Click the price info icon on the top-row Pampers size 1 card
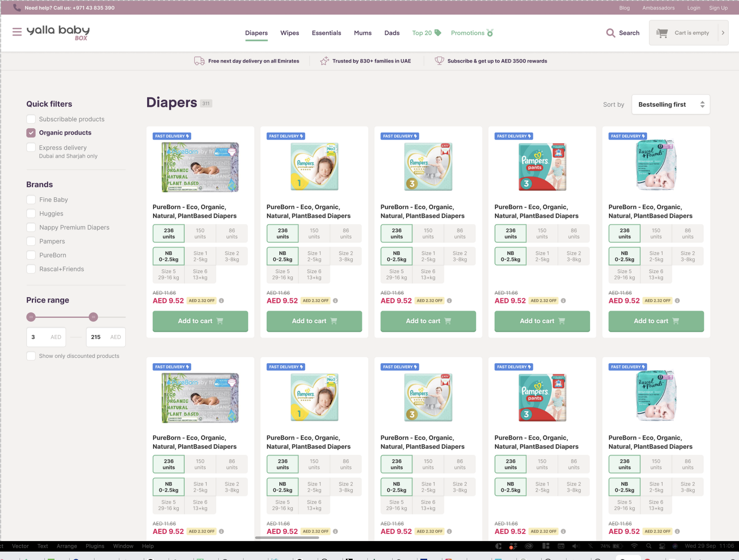Image resolution: width=739 pixels, height=560 pixels. pyautogui.click(x=335, y=301)
